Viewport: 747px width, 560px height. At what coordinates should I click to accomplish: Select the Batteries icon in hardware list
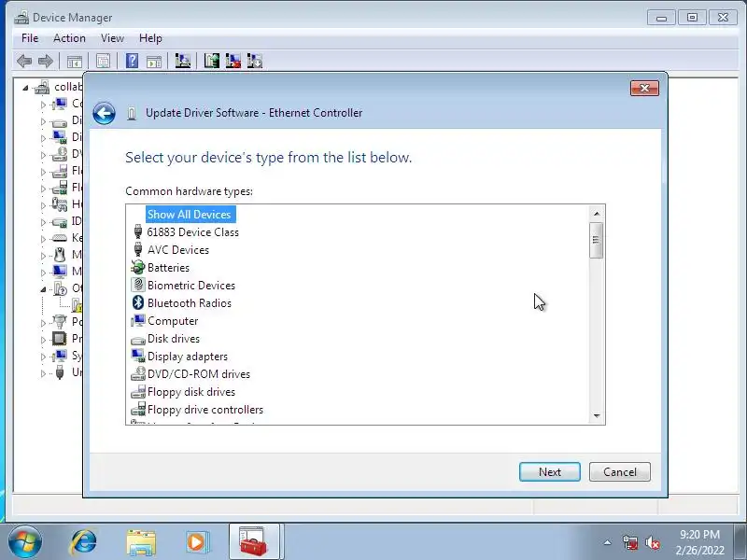(137, 268)
